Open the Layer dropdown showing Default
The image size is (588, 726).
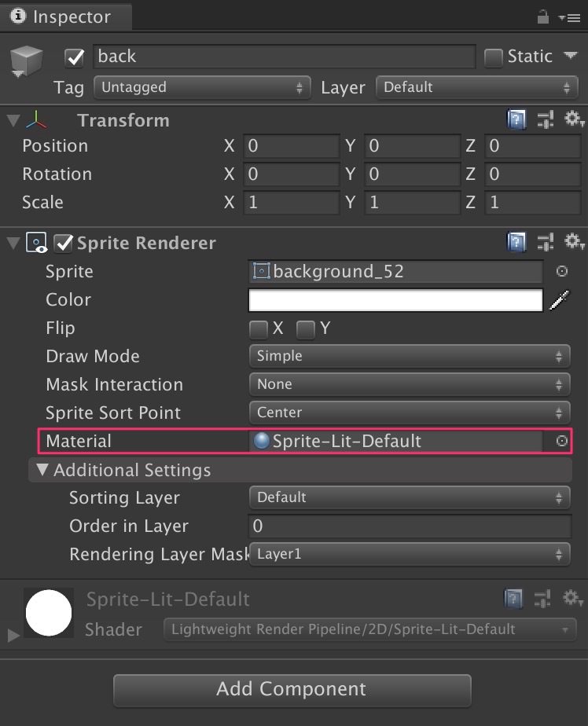tap(477, 87)
